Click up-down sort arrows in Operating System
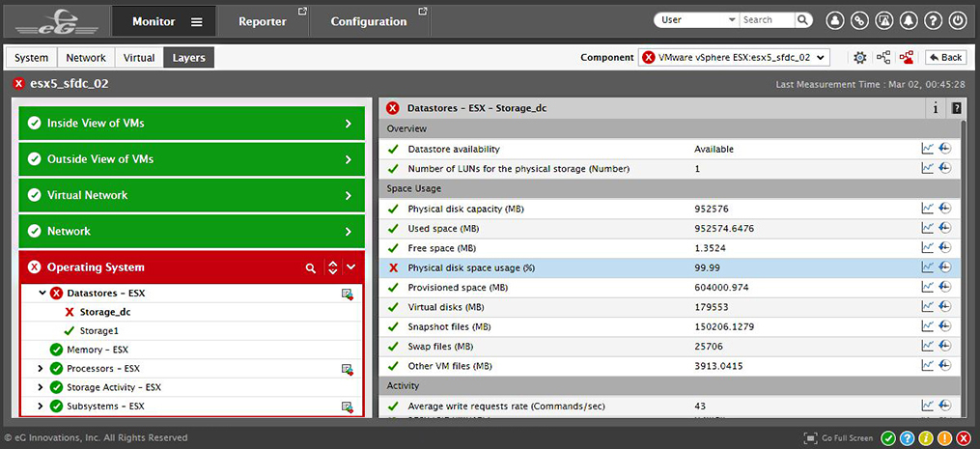The height and width of the screenshot is (449, 980). (x=332, y=267)
